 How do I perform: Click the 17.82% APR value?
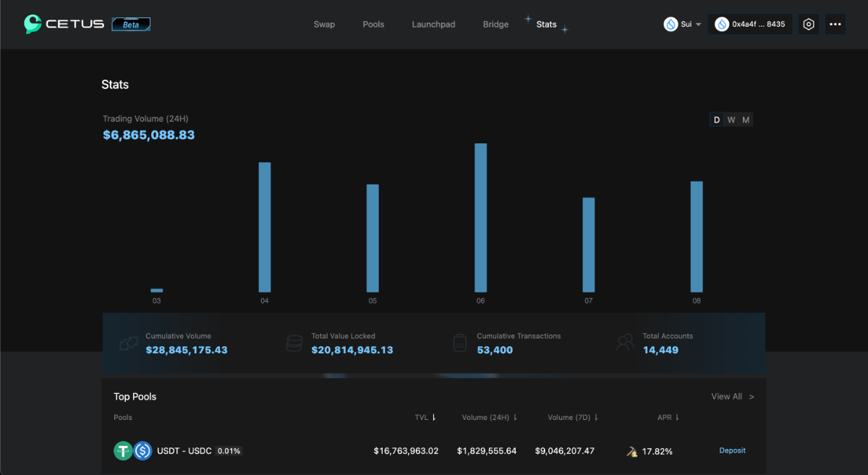[x=658, y=451]
